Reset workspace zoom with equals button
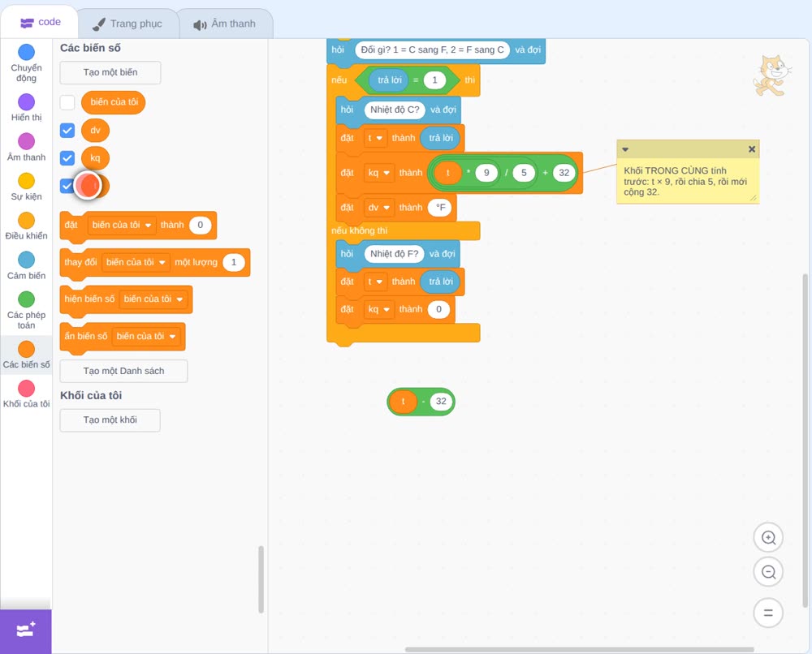 pyautogui.click(x=768, y=613)
